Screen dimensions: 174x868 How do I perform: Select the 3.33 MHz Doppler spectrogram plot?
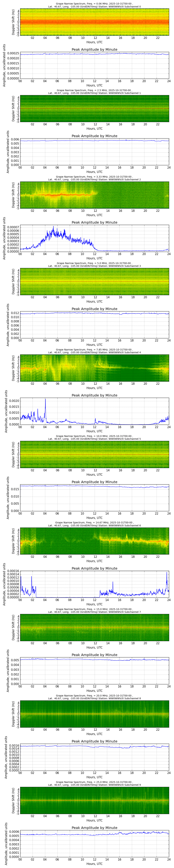94,195
